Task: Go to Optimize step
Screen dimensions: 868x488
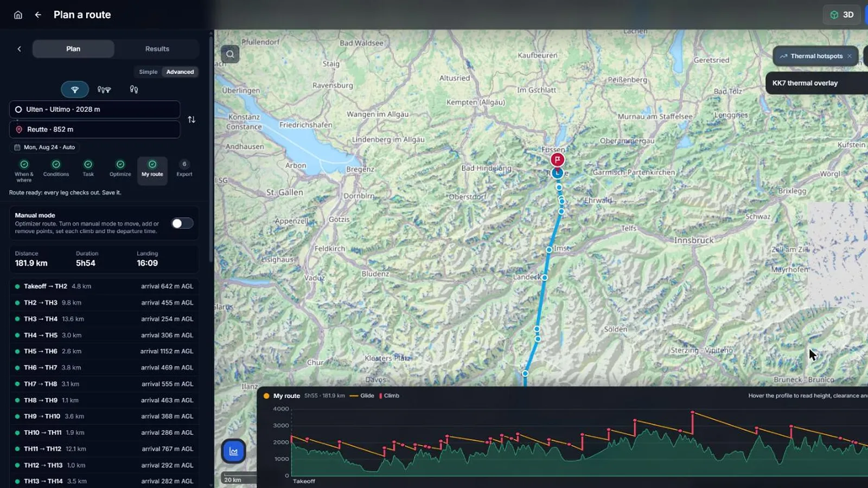Action: [x=120, y=168]
